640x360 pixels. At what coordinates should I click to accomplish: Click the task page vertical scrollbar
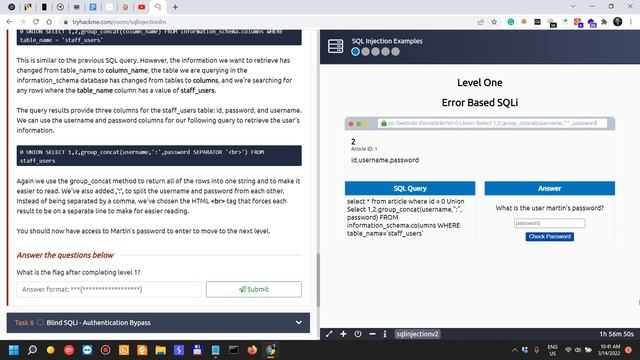tap(318, 280)
